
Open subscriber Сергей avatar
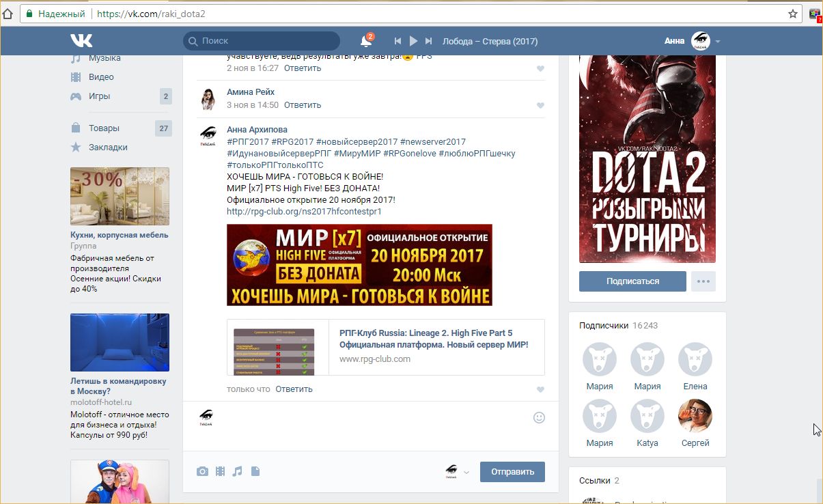tap(695, 416)
